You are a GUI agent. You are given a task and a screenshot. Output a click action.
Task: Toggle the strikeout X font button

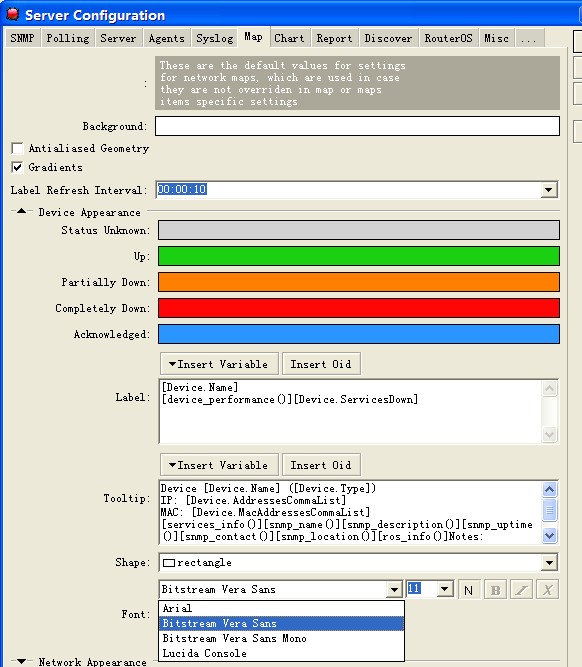pos(547,590)
